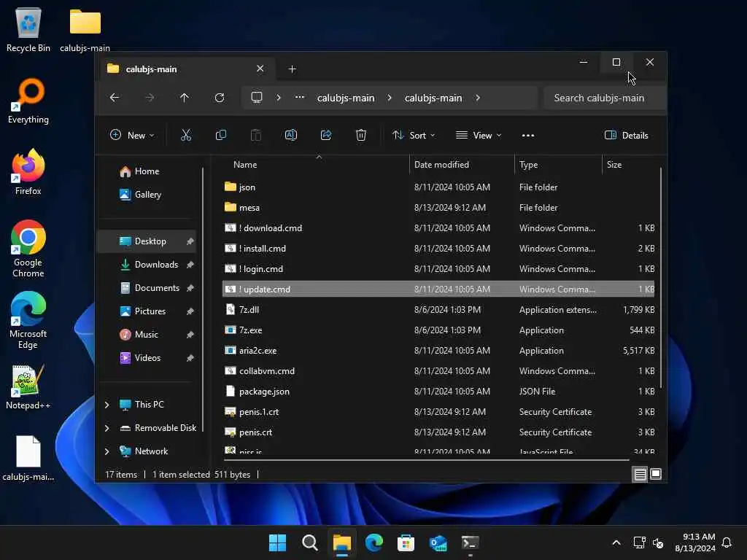Screen dimensions: 747x560
Task: Select the mesa folder
Action: point(438,208)
